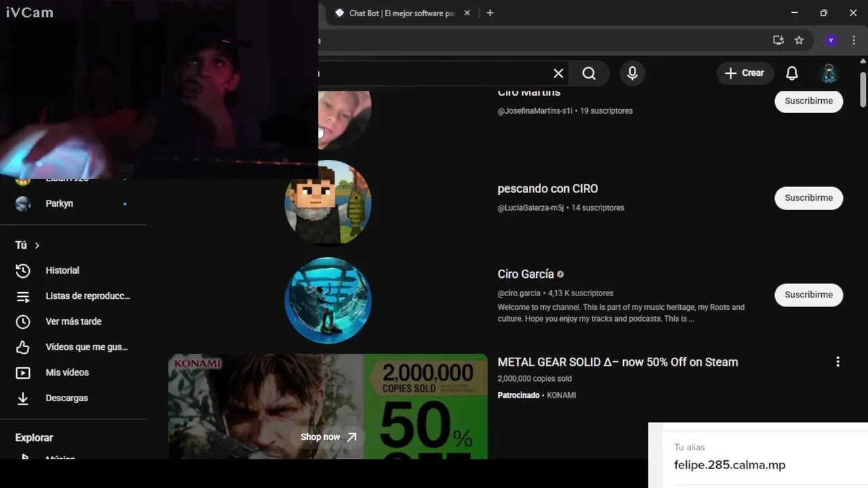868x488 pixels.
Task: Open Vídeos que me gustan in the sidebar
Action: coord(73,347)
